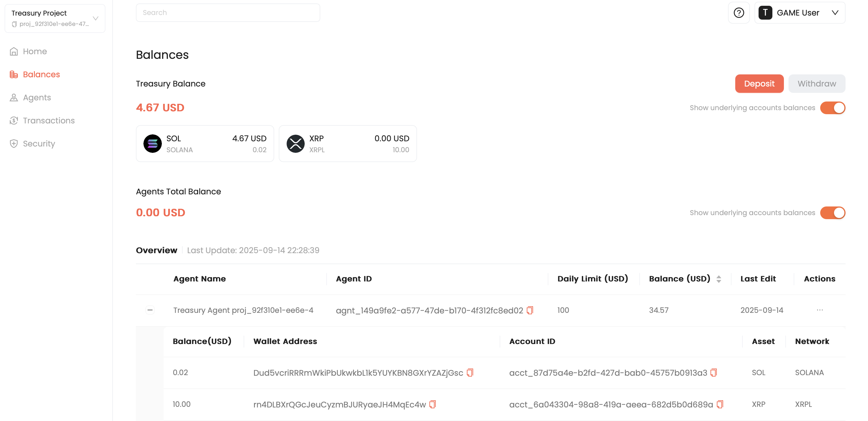This screenshot has height=421, width=868.
Task: Copy account ID acct_87d75a4e
Action: coord(713,373)
